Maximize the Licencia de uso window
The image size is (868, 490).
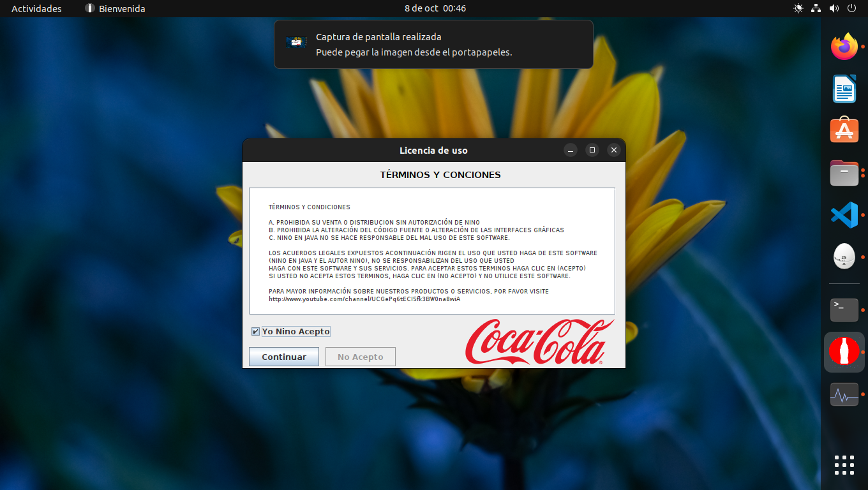592,150
